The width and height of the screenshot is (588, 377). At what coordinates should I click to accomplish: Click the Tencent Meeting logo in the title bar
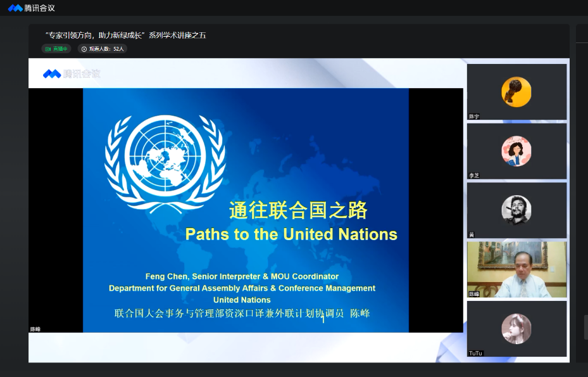(32, 8)
